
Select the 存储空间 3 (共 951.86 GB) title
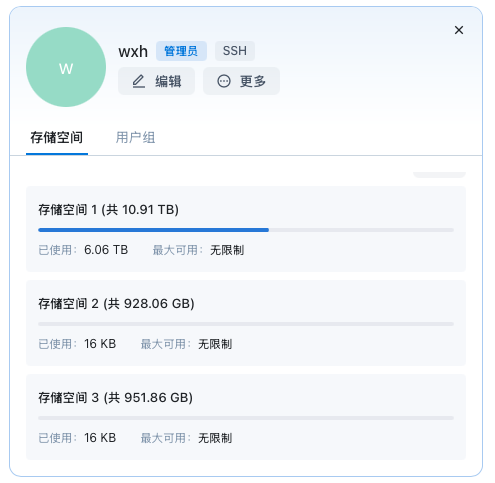click(115, 398)
